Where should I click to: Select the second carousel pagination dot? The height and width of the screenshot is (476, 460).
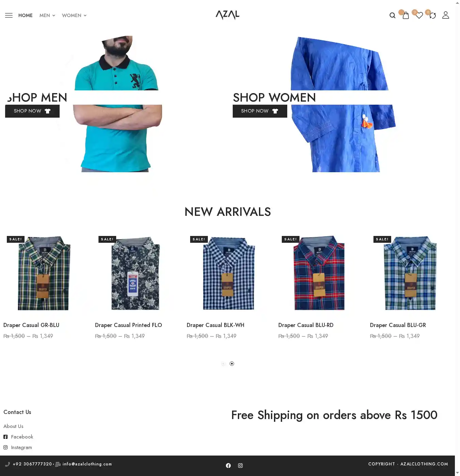coord(232,364)
